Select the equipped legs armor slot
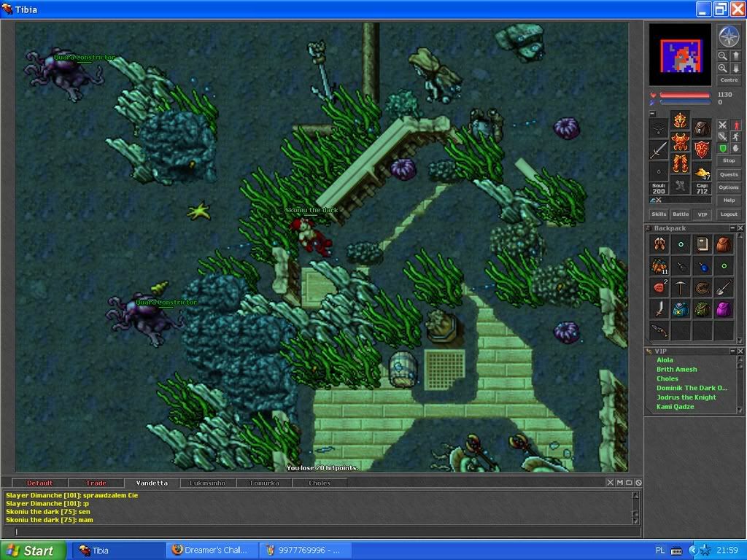The image size is (747, 560). (x=681, y=163)
